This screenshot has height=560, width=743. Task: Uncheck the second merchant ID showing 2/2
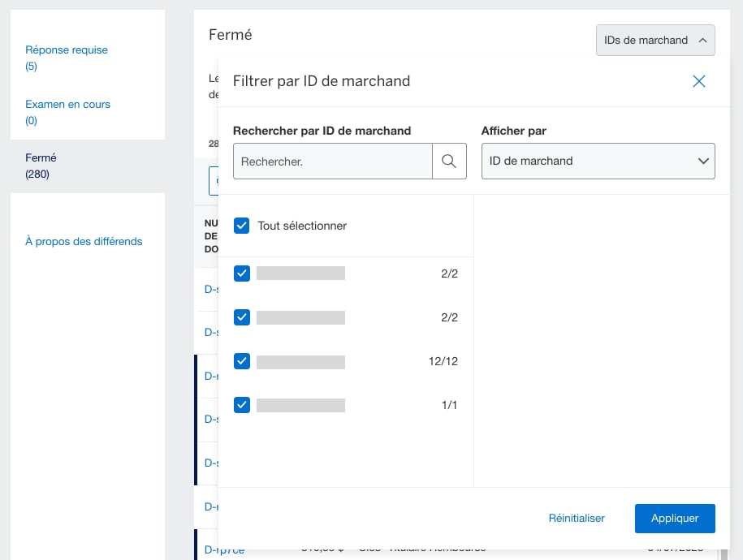click(241, 317)
